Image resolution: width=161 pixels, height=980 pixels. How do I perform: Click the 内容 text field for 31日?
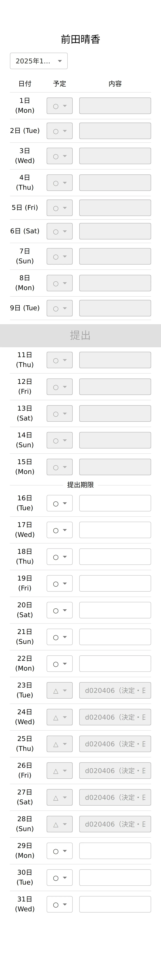(115, 904)
